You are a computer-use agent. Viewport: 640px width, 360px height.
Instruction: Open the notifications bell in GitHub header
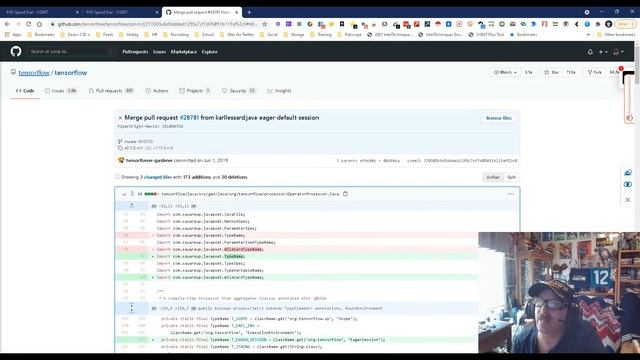[x=590, y=52]
